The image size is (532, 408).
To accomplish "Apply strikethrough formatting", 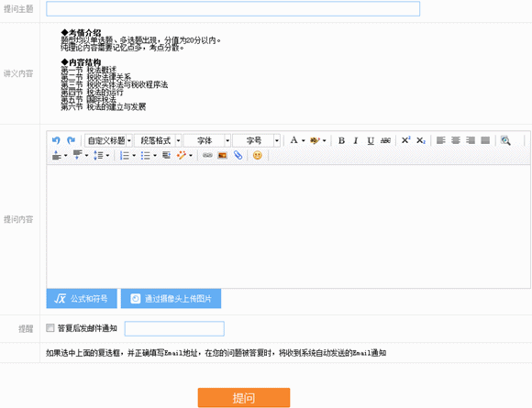I will (385, 140).
